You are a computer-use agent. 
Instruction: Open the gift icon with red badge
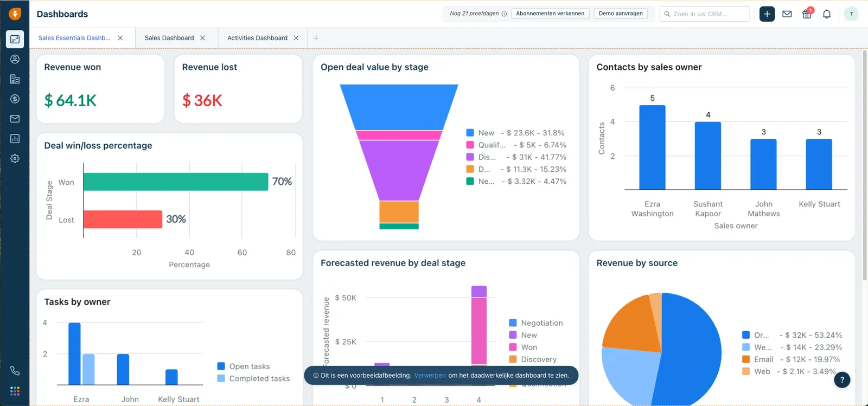pos(807,14)
